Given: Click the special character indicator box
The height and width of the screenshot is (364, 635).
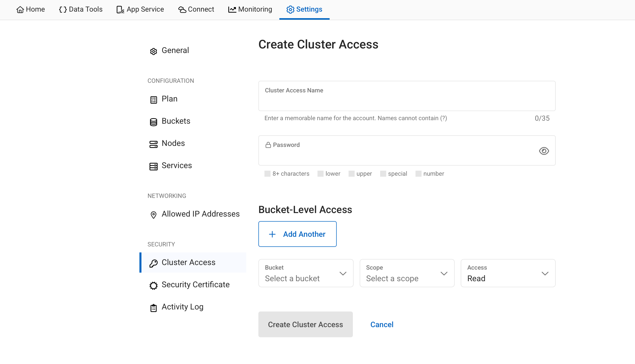Looking at the screenshot, I should 383,174.
